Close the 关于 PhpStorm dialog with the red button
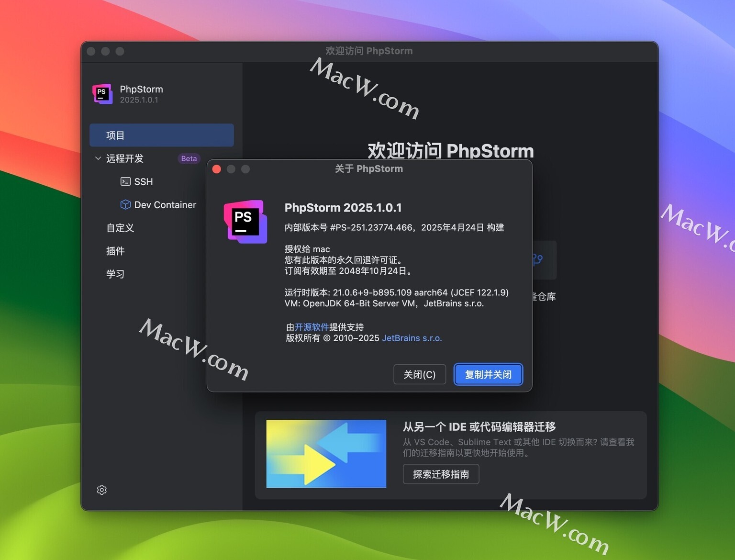 click(x=216, y=169)
